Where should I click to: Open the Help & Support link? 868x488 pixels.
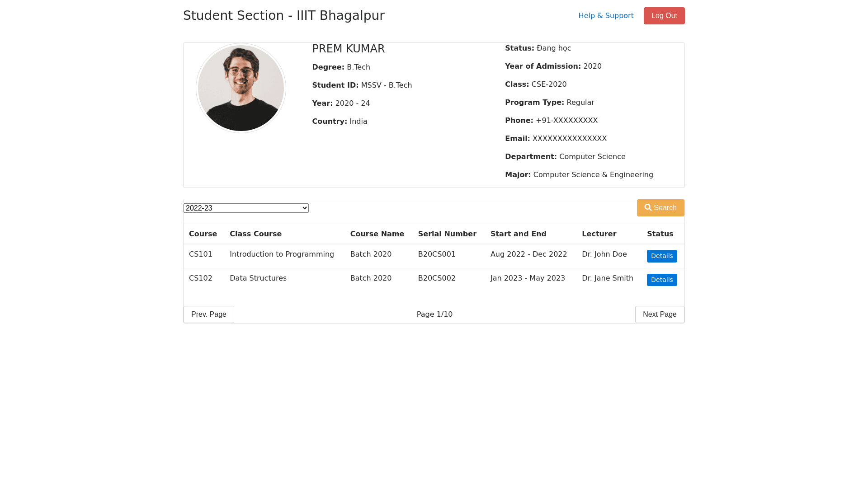click(x=606, y=16)
